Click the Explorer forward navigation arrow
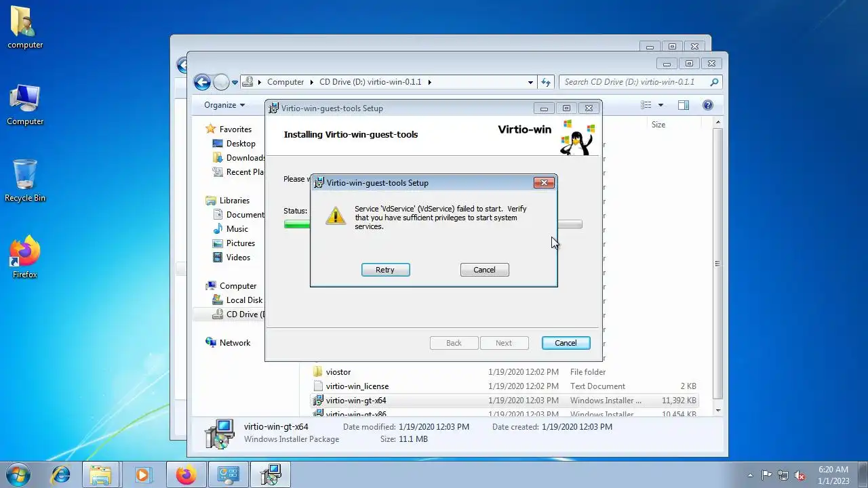The width and height of the screenshot is (868, 488). click(x=221, y=82)
